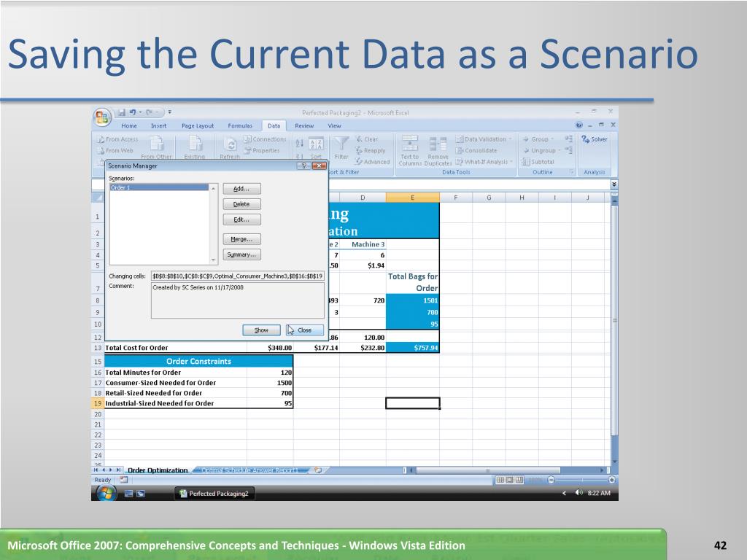Select the row 13 header

point(98,348)
